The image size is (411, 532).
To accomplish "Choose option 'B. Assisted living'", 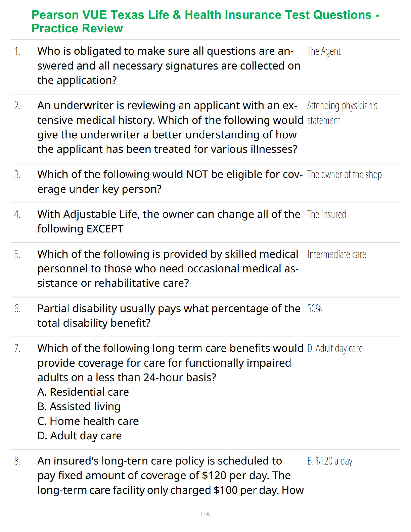I will (x=79, y=406).
